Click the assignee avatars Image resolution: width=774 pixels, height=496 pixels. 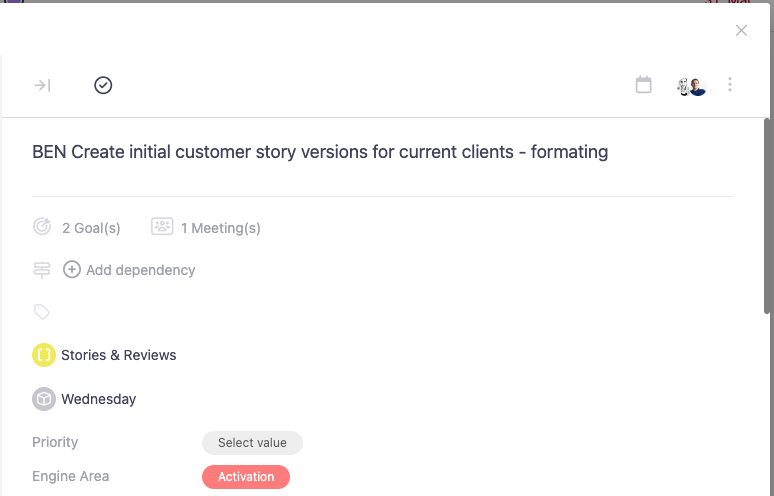pos(691,86)
